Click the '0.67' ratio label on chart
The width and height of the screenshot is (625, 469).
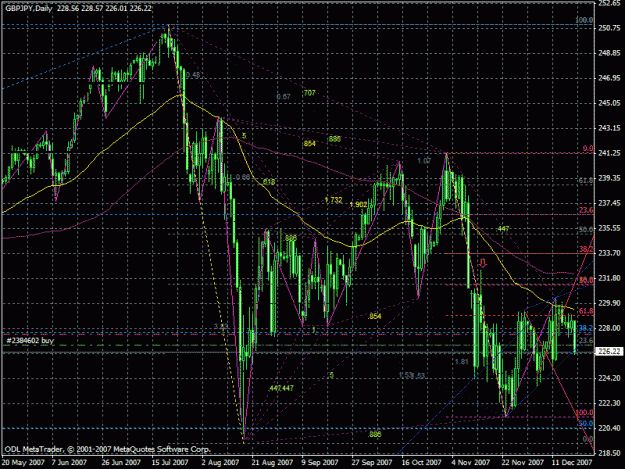click(283, 96)
